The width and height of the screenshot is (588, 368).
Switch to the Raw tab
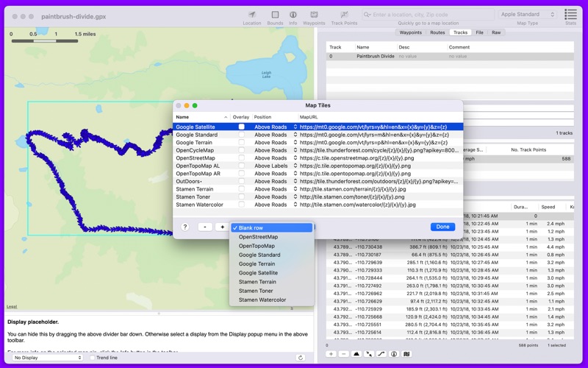pyautogui.click(x=496, y=32)
